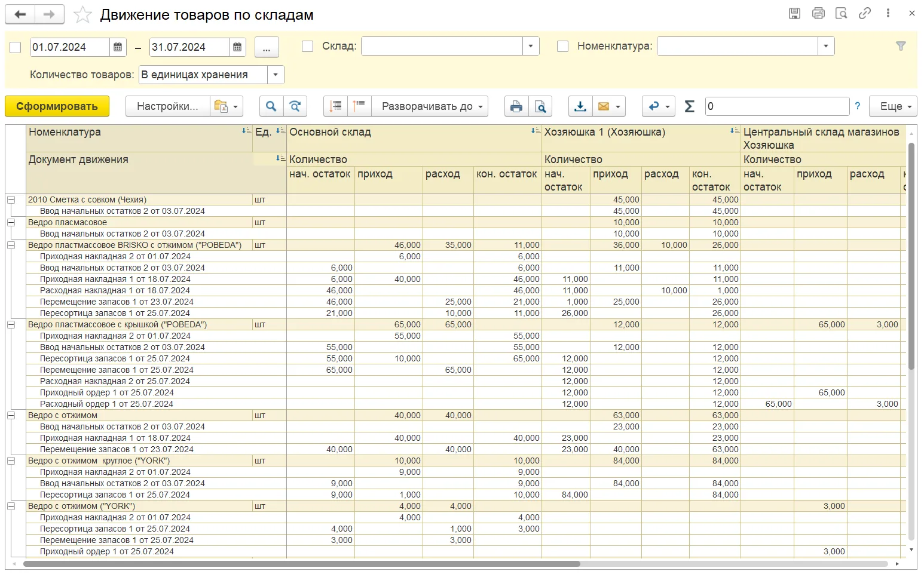Viewport: 924px width, 577px height.
Task: Expand all groups using toolbar icon
Action: point(359,106)
